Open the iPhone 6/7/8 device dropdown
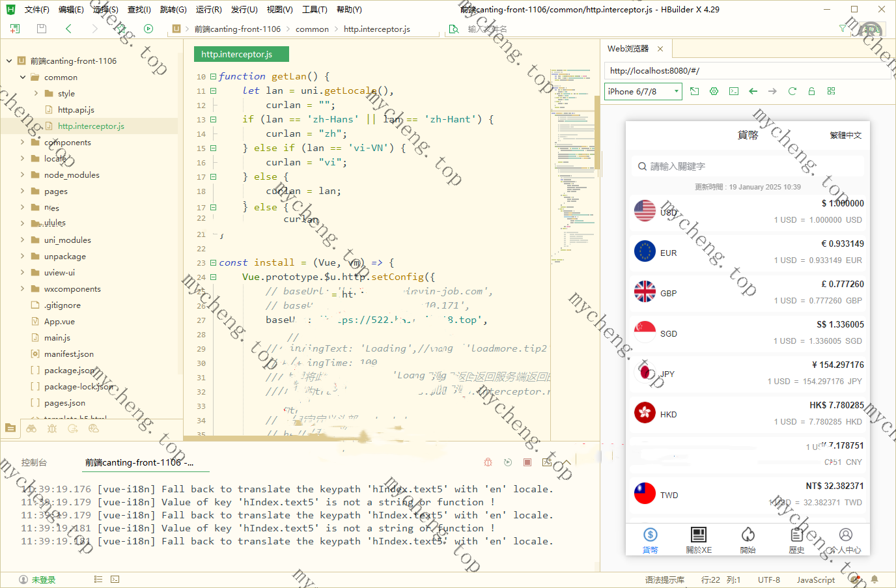 tap(643, 91)
